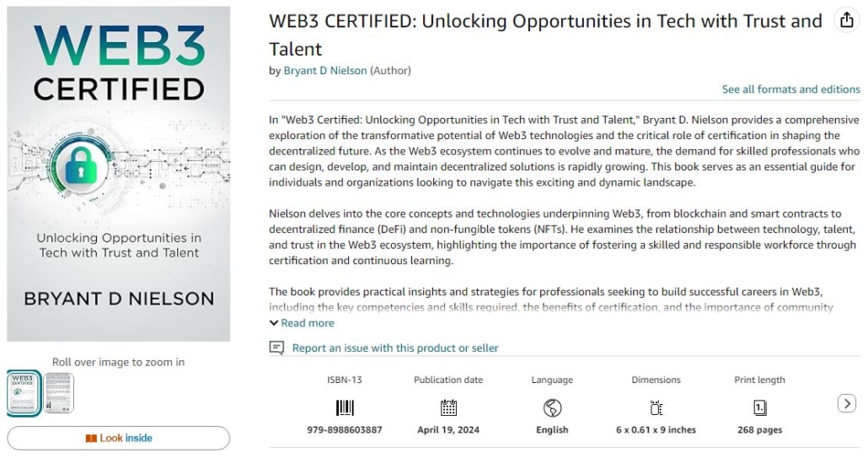Image resolution: width=868 pixels, height=458 pixels.
Task: Click Report an issue with this product link
Action: 395,348
